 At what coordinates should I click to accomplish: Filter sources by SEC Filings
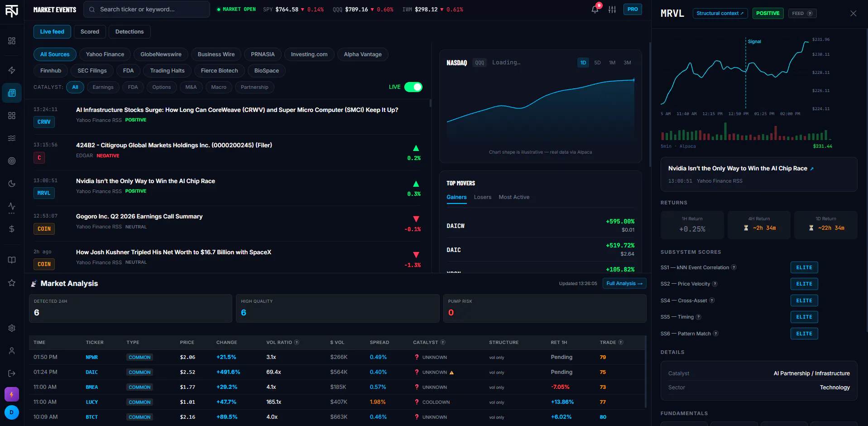[x=92, y=71]
